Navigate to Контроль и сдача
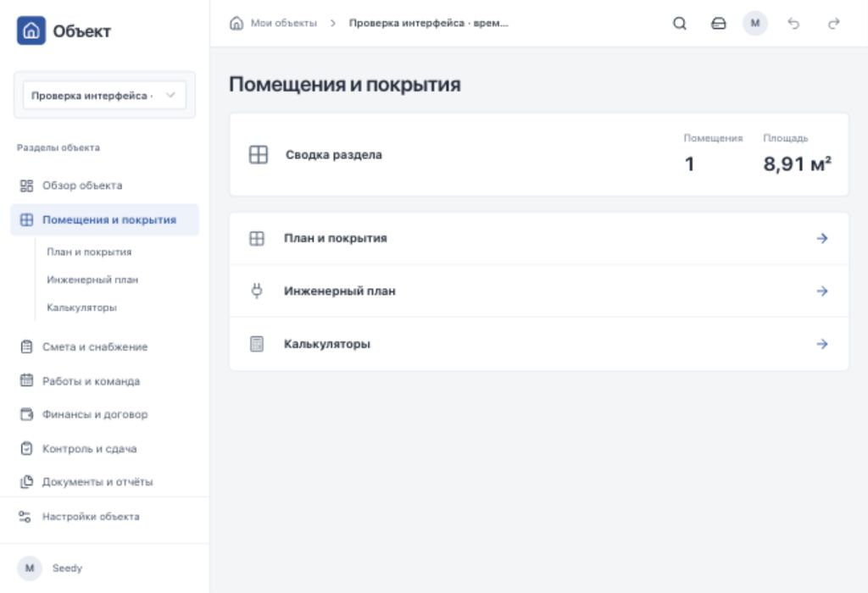This screenshot has width=868, height=593. point(104,448)
